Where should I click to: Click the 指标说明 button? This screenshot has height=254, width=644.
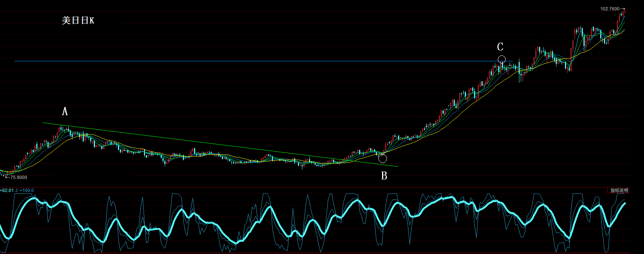620,190
